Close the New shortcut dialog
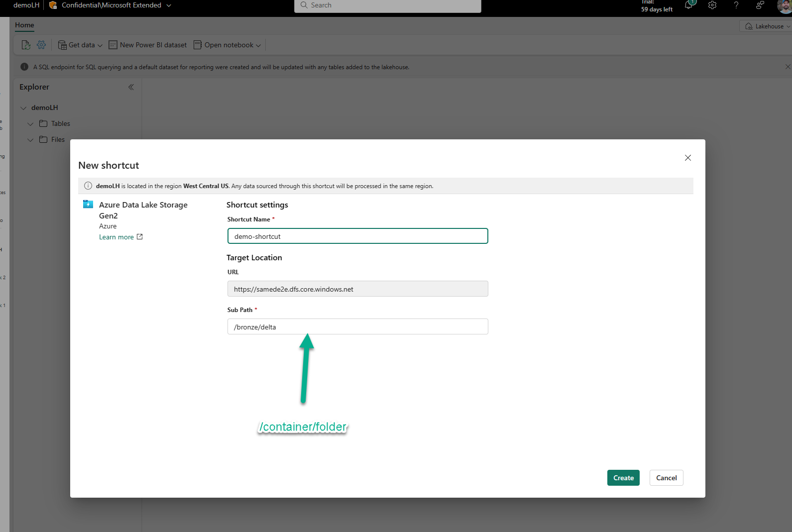Screen dimensions: 792x532 tap(688, 158)
